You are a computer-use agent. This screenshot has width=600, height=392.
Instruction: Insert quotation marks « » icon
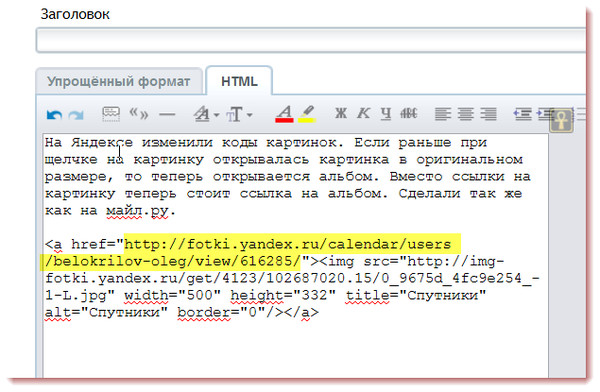[x=139, y=114]
